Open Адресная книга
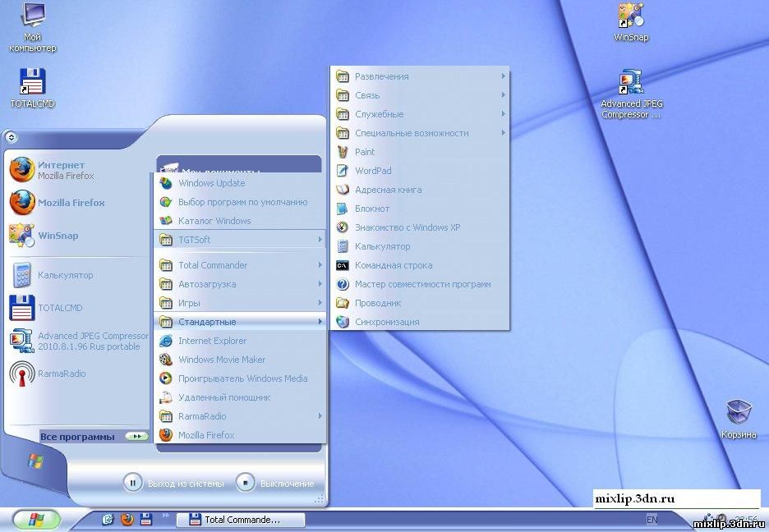The width and height of the screenshot is (769, 532). coord(420,190)
